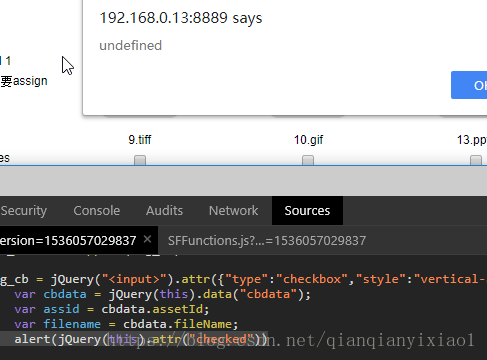Open the SFFunctions.js file tab
This screenshot has width=487, height=360.
click(x=267, y=240)
